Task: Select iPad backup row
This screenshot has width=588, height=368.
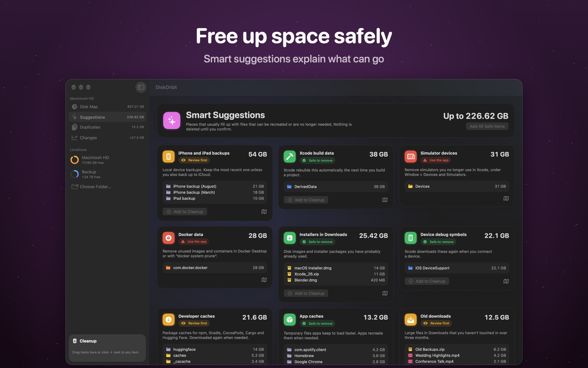Action: 215,199
